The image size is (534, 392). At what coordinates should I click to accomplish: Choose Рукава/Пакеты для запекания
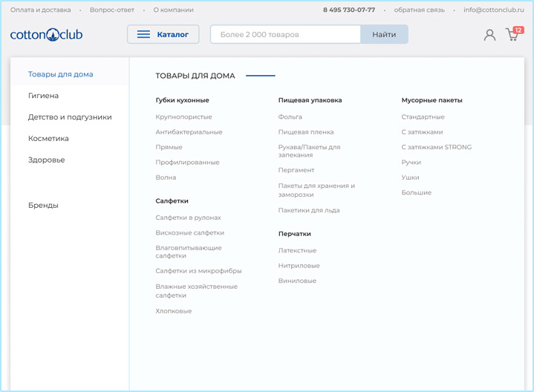coord(309,151)
